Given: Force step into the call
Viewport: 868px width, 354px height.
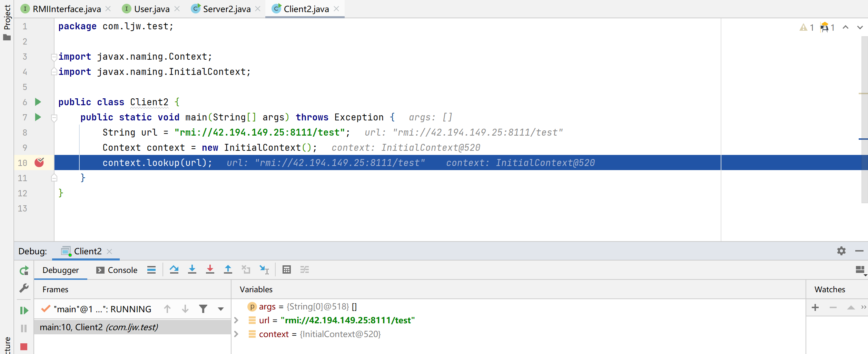Looking at the screenshot, I should pos(210,269).
